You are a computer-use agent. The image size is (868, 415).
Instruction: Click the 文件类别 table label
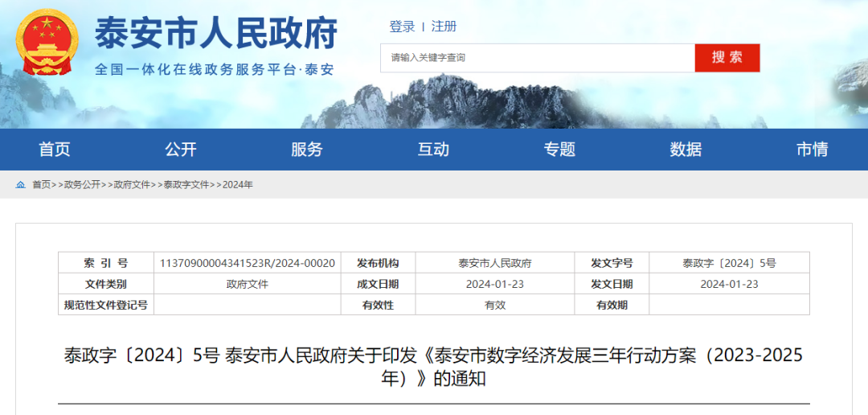[106, 284]
